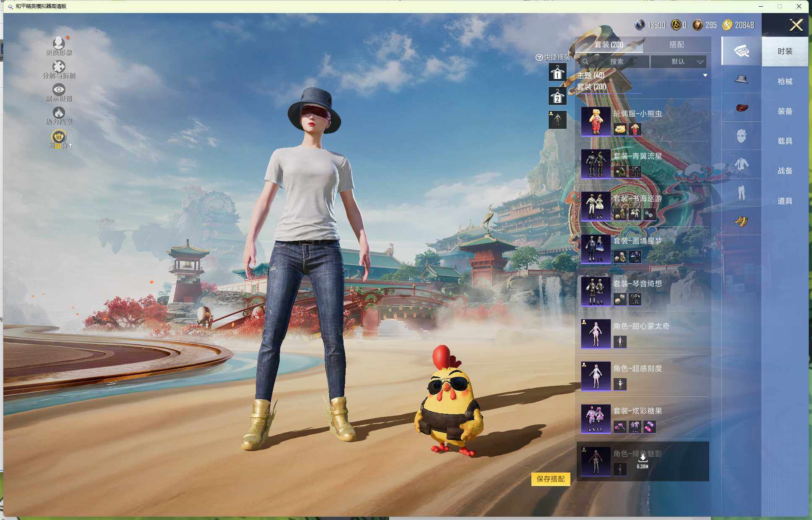The height and width of the screenshot is (520, 812).
Task: Select the 玩偶服-小熊虫 outfit thumbnail
Action: (x=596, y=121)
